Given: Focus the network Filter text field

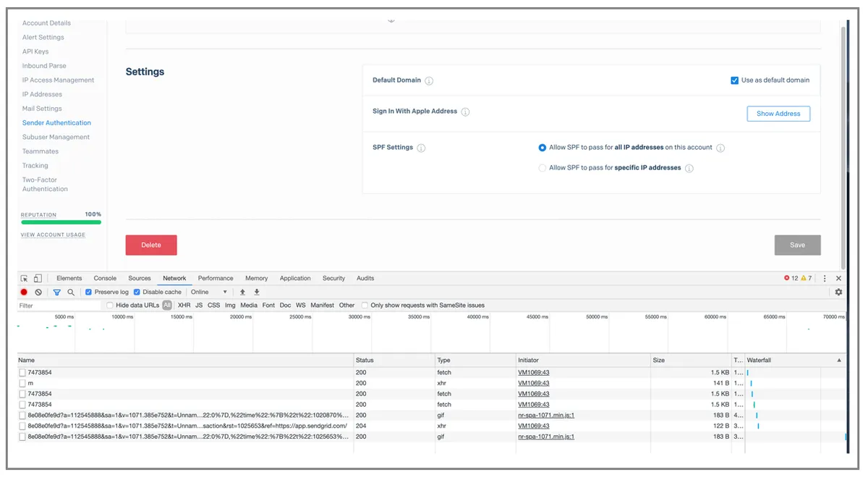Looking at the screenshot, I should coord(59,306).
